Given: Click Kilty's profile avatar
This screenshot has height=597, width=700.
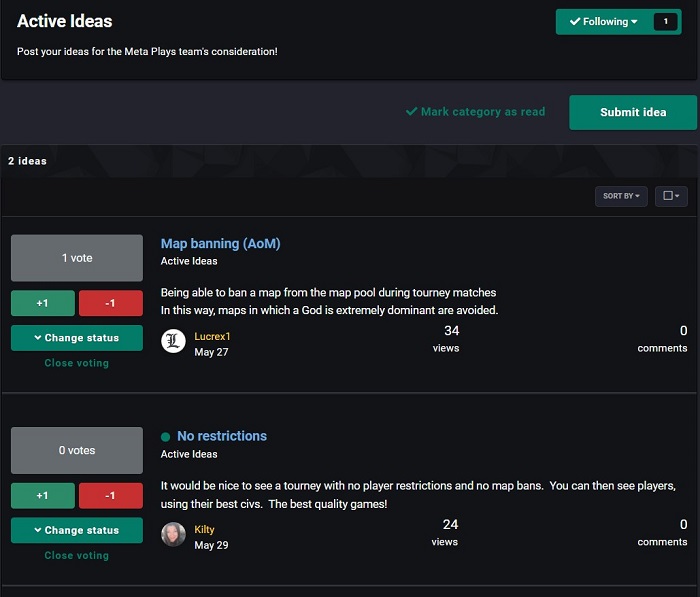Looking at the screenshot, I should tap(173, 534).
